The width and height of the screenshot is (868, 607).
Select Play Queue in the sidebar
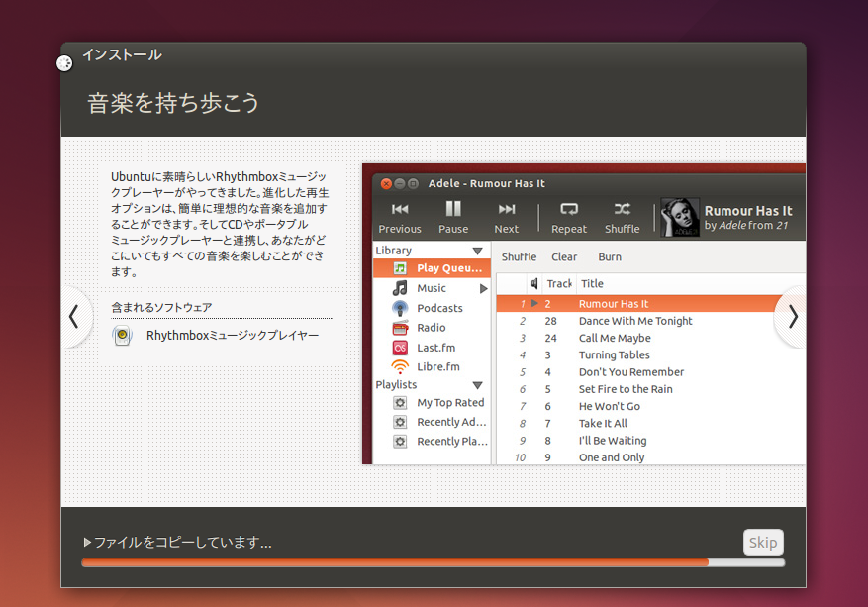click(x=432, y=268)
